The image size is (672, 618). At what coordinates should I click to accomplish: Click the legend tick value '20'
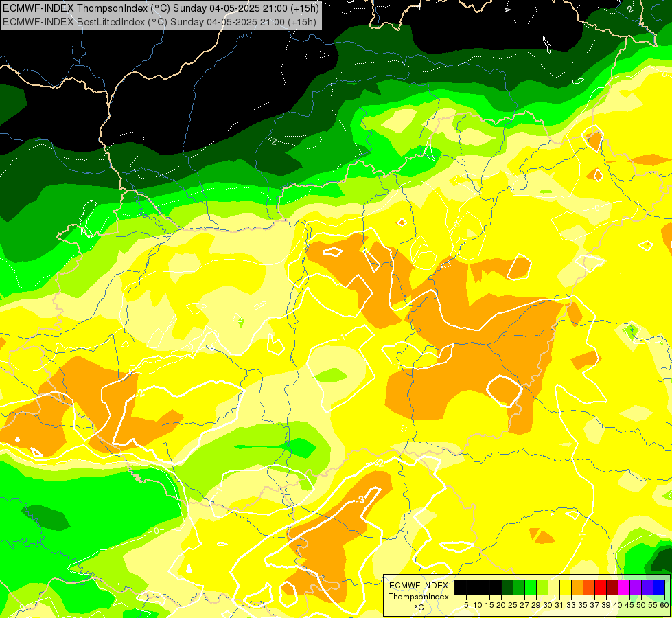501,605
